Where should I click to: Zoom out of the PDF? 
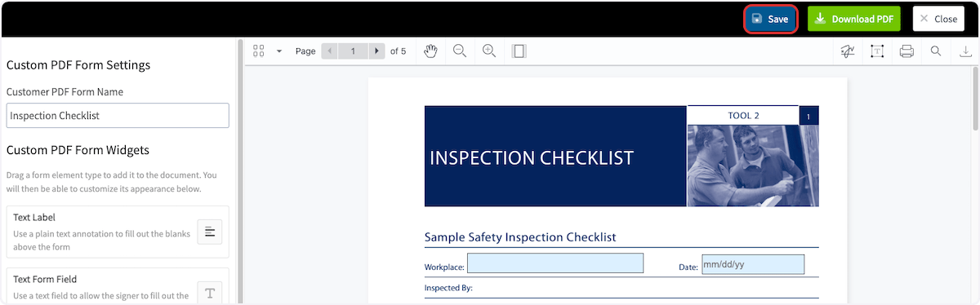click(460, 51)
